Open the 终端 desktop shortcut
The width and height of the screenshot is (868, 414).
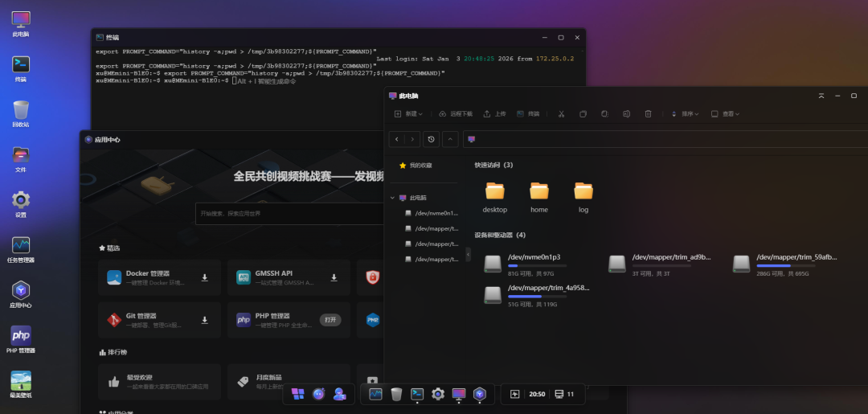coord(21,69)
